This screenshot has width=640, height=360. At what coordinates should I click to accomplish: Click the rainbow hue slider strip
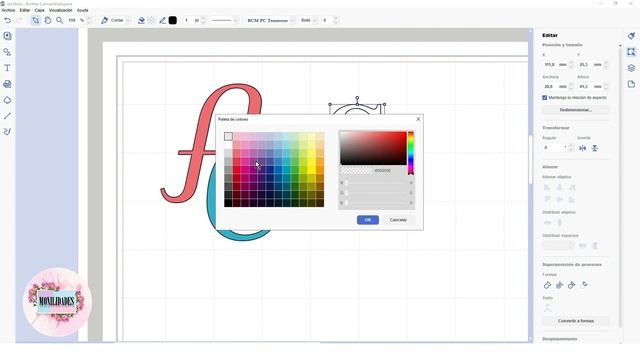pos(411,153)
